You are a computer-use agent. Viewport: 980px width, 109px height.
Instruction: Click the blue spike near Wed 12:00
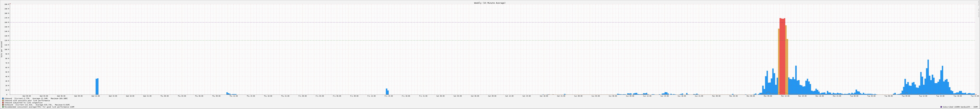pyautogui.click(x=97, y=87)
